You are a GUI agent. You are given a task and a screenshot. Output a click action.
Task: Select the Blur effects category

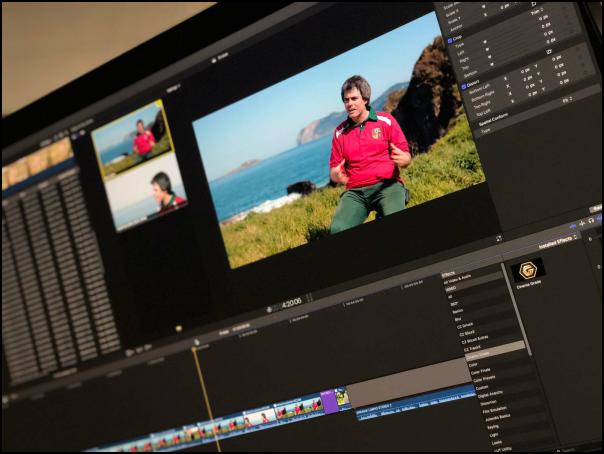coord(458,319)
